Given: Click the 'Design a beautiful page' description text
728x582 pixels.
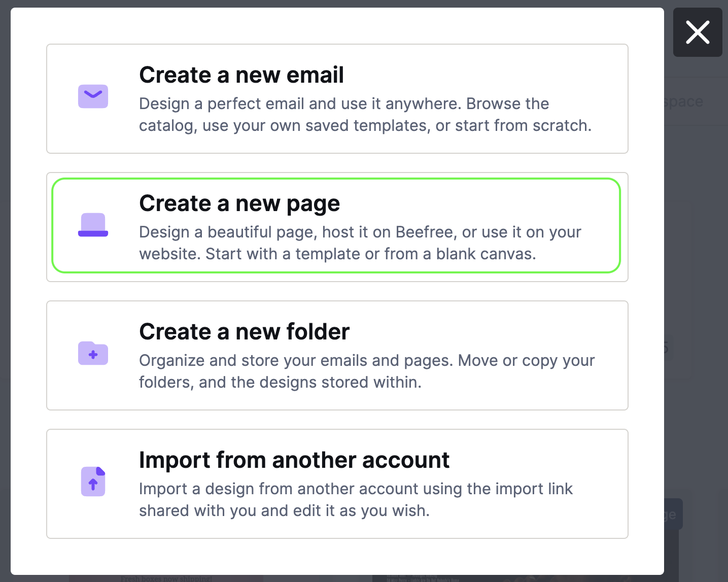Looking at the screenshot, I should coord(360,243).
